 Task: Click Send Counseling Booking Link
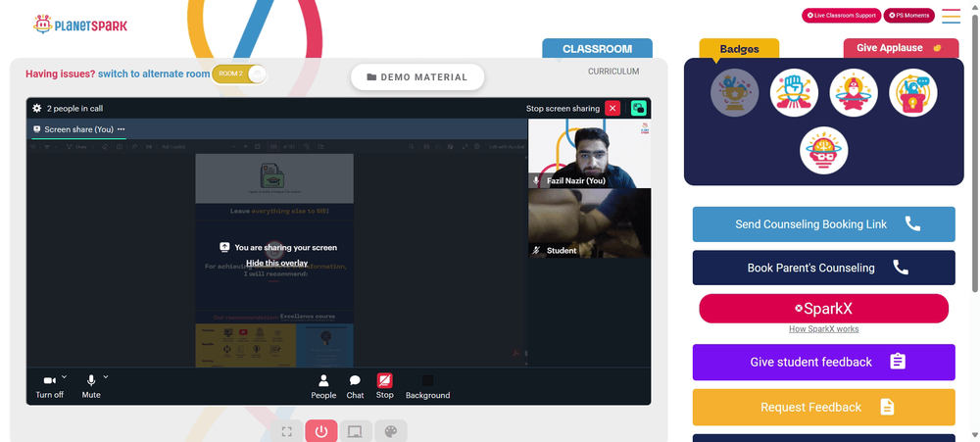(x=824, y=223)
